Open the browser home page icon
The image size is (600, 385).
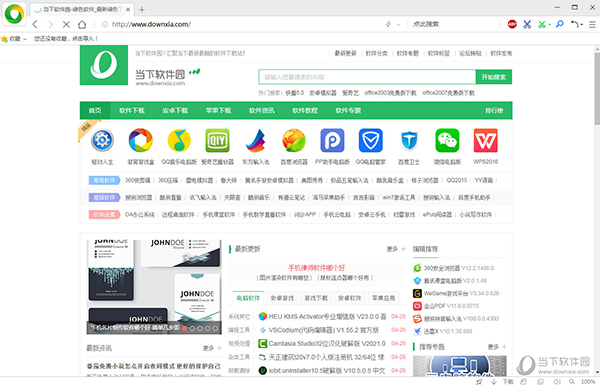pos(82,24)
